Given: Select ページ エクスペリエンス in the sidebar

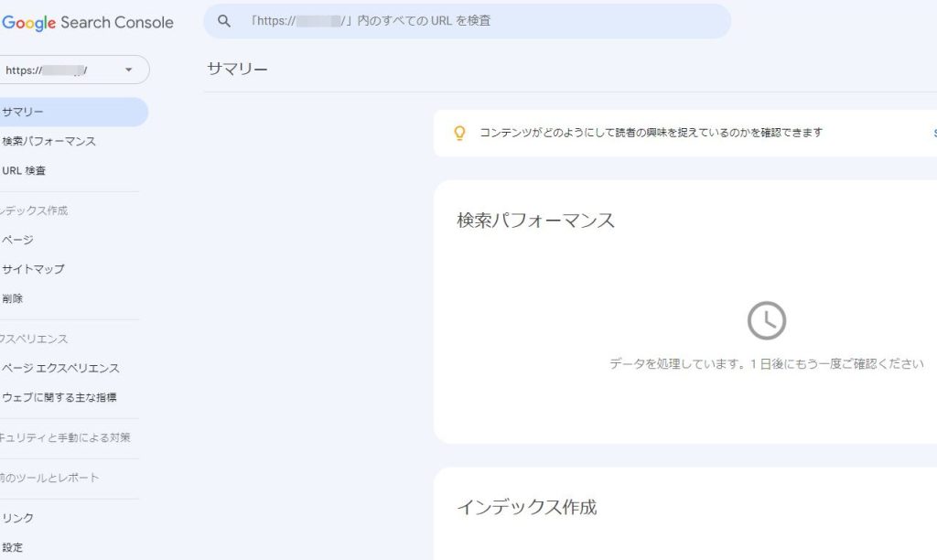Looking at the screenshot, I should click(61, 368).
